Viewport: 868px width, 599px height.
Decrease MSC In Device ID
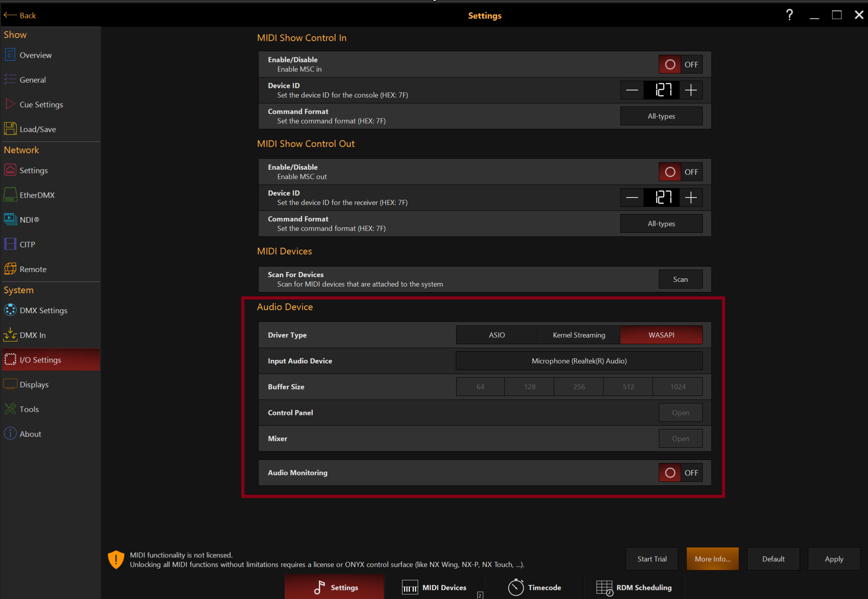[x=632, y=90]
